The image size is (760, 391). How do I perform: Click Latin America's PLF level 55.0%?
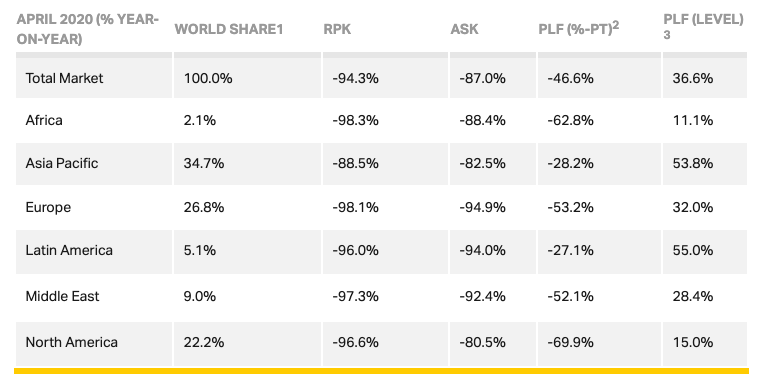pyautogui.click(x=693, y=250)
